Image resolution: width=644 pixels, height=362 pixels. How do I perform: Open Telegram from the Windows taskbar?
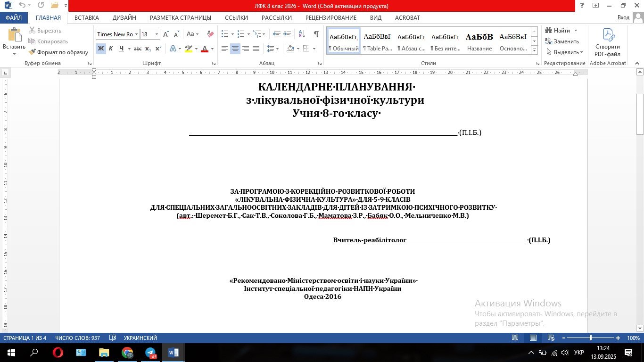pos(150,353)
